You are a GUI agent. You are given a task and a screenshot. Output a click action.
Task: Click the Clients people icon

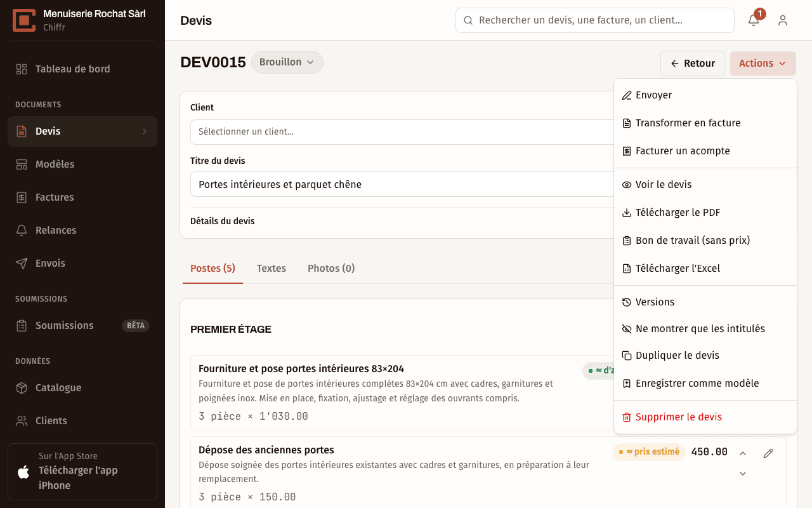tap(22, 421)
